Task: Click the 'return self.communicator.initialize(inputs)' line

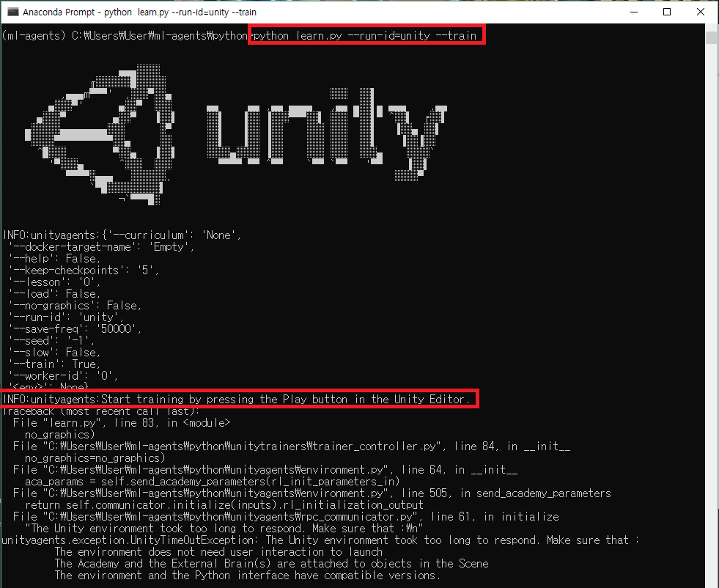Action: 224,505
